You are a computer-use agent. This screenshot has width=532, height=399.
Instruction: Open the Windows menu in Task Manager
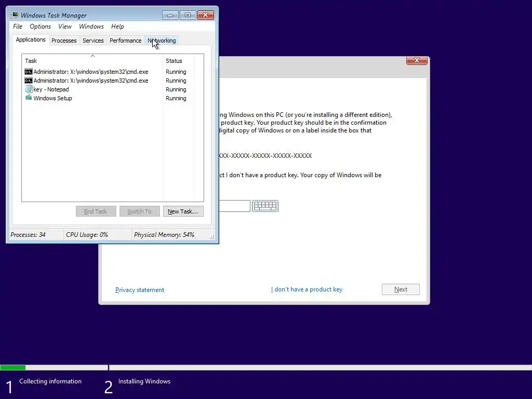(x=91, y=26)
